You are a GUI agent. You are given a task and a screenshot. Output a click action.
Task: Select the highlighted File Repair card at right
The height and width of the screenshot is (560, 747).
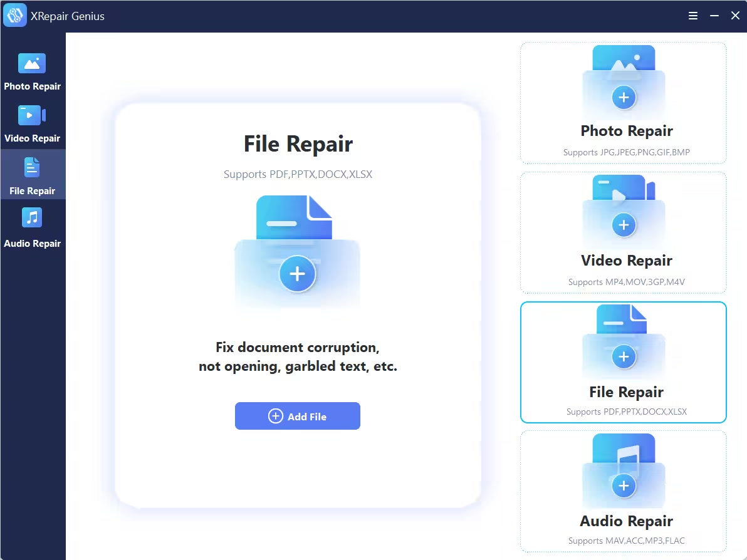pos(624,363)
